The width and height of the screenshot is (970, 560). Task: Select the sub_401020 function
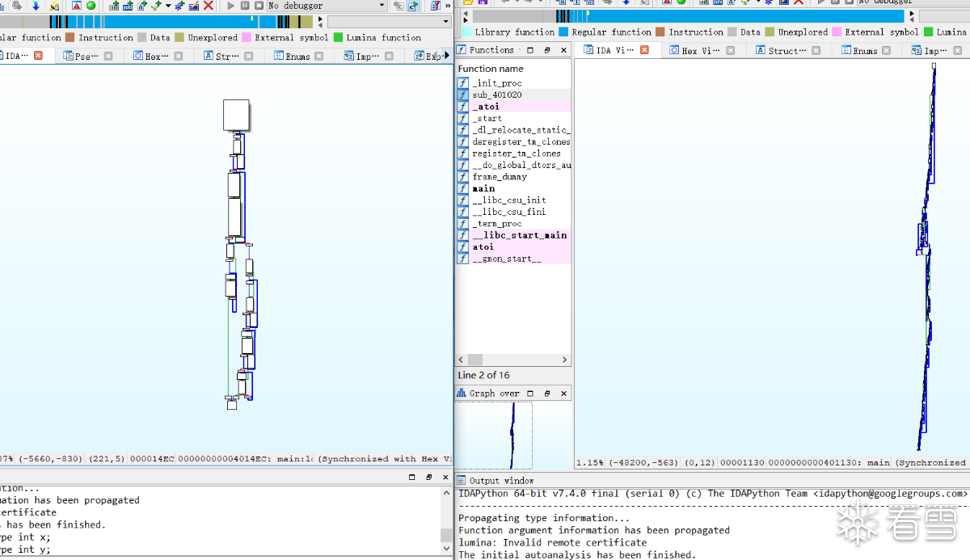click(x=513, y=95)
